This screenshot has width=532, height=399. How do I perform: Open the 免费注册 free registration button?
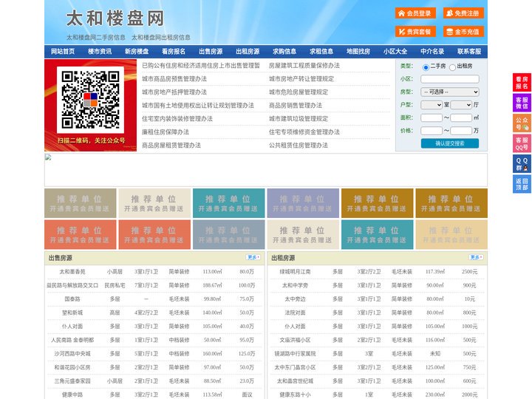click(463, 13)
